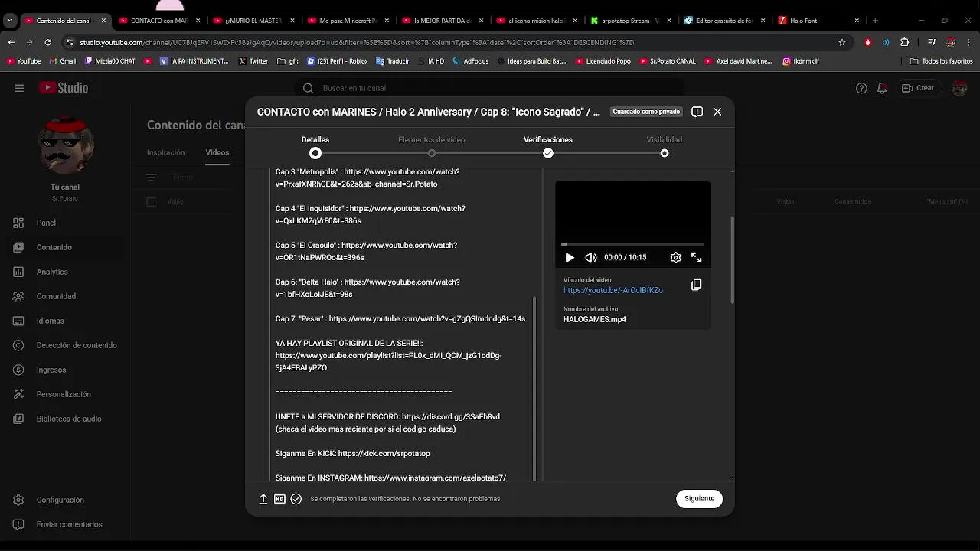This screenshot has width=980, height=551.
Task: Click the description text area scrollbar
Action: [534, 389]
